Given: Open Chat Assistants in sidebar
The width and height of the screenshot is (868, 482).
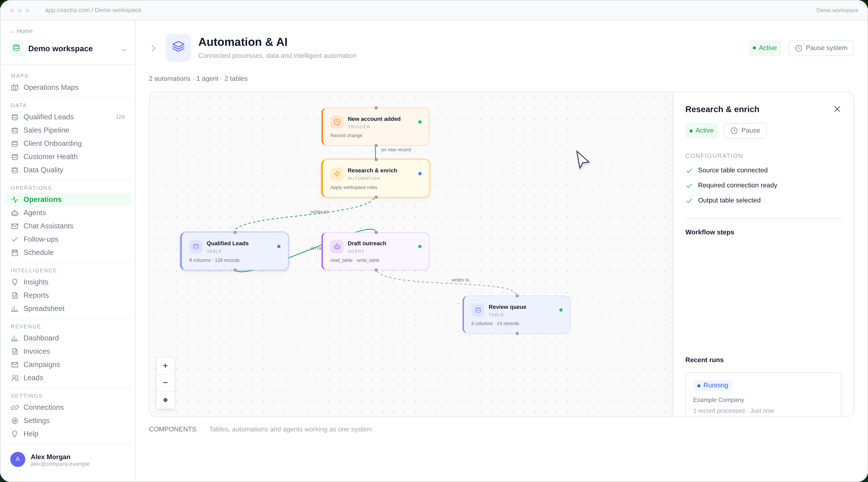Looking at the screenshot, I should tap(68, 226).
